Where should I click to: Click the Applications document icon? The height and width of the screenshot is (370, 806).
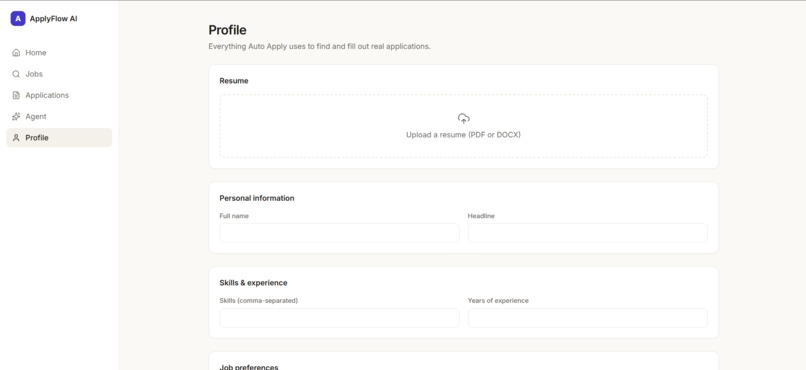pyautogui.click(x=16, y=95)
